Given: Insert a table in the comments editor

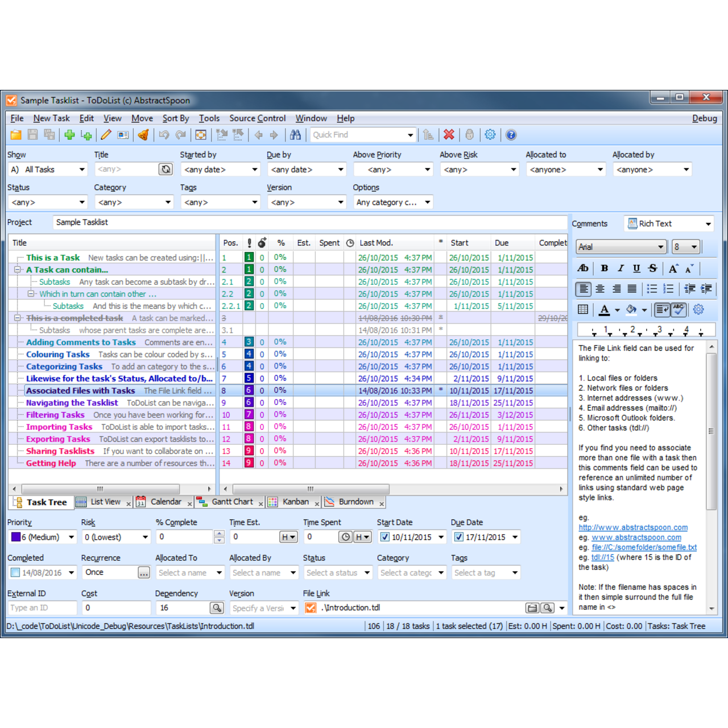Looking at the screenshot, I should coord(583,309).
